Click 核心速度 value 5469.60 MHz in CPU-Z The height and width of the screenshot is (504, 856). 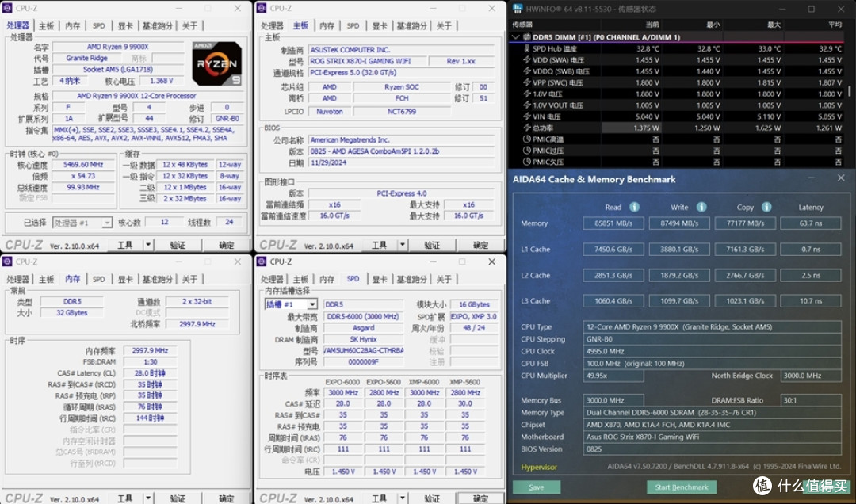point(83,164)
